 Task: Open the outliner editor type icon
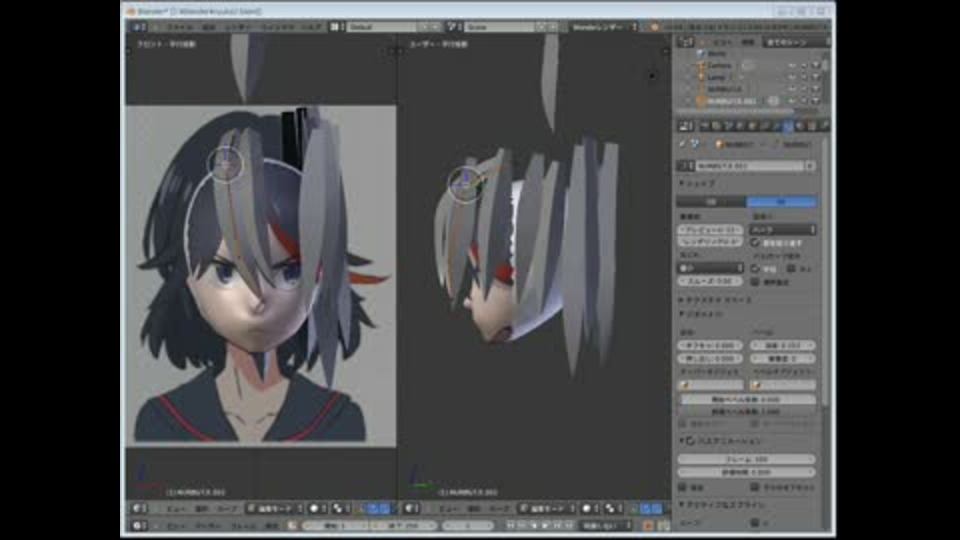[685, 42]
